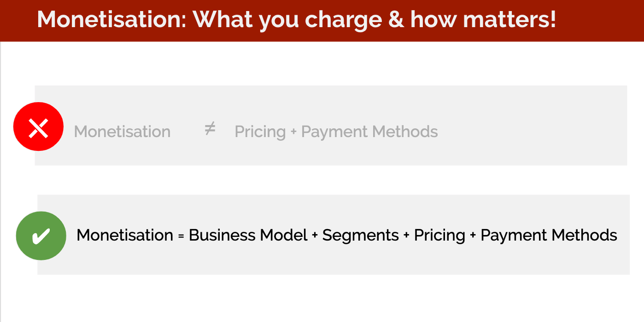Click the Business Model text
644x322 pixels.
[248, 235]
